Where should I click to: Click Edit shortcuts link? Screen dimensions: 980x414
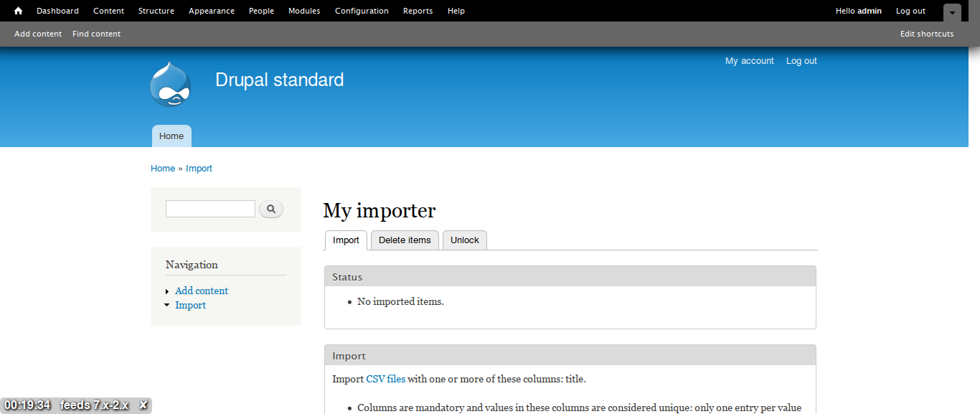pos(927,34)
